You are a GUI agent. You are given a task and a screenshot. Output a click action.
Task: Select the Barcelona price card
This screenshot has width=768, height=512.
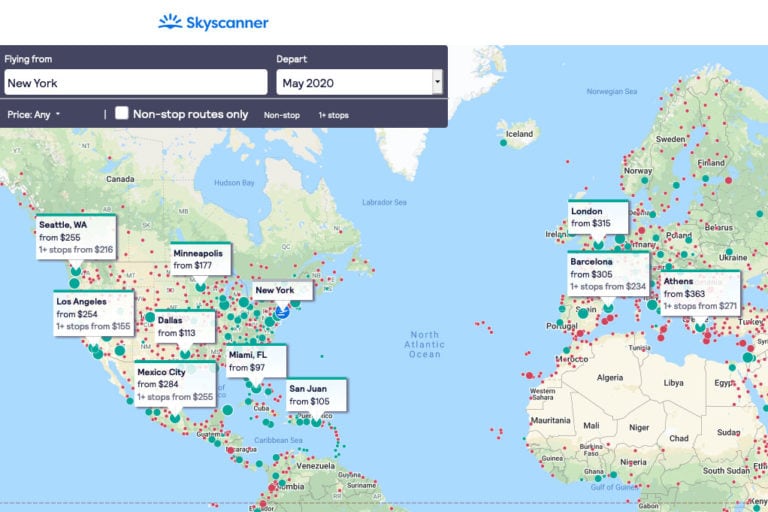coord(608,274)
